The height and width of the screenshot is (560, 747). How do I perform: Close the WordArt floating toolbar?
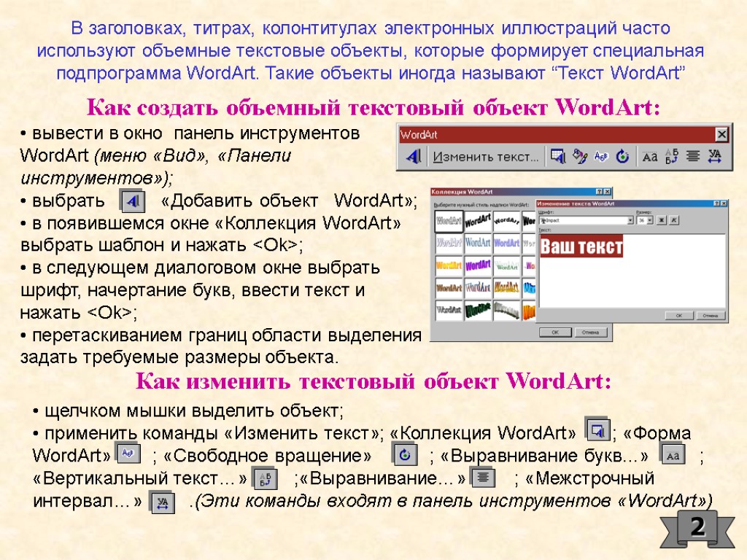721,135
